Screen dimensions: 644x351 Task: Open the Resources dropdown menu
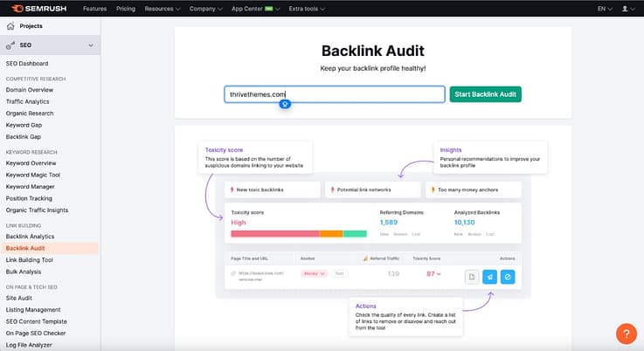tap(163, 9)
